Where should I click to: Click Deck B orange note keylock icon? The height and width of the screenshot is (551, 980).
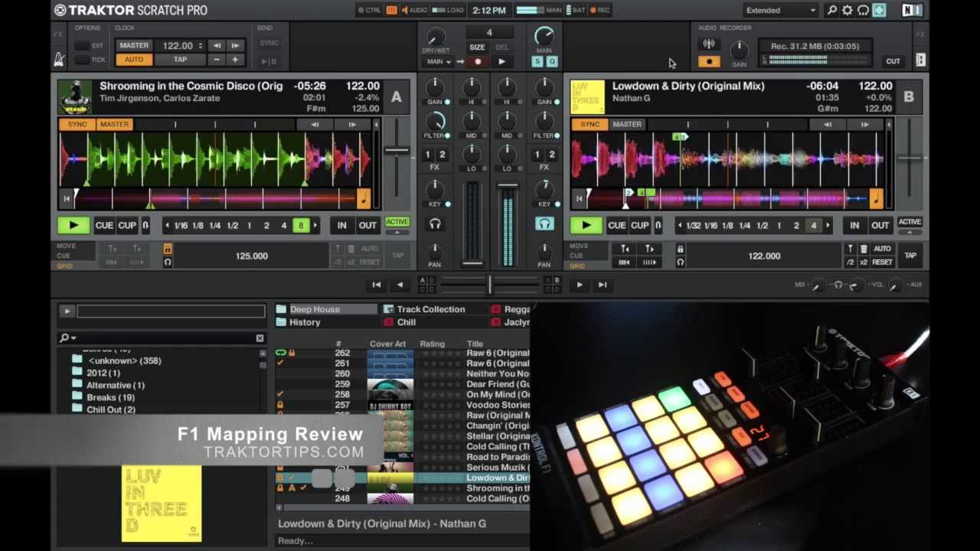[876, 199]
